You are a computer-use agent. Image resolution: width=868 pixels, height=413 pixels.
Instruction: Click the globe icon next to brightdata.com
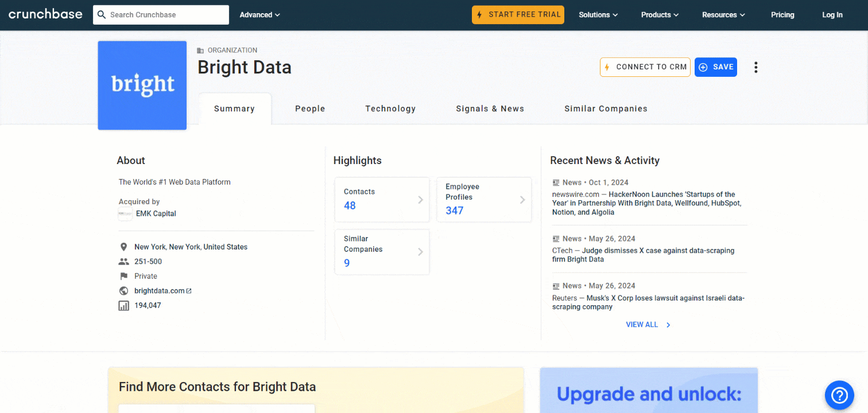tap(123, 290)
